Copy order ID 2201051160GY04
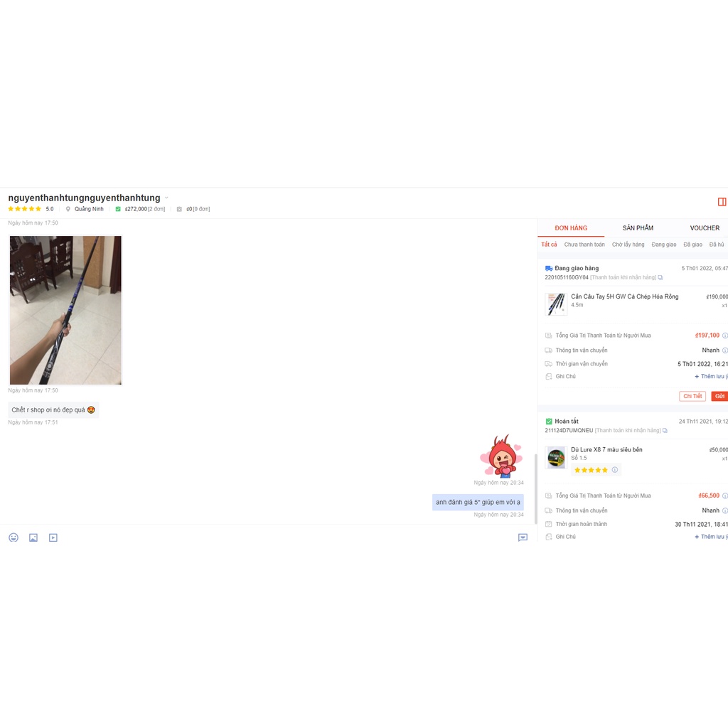The height and width of the screenshot is (728, 728). pos(660,278)
